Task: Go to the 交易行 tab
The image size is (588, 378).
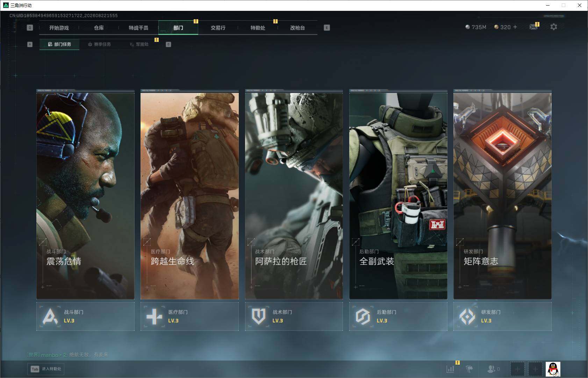Action: [218, 28]
